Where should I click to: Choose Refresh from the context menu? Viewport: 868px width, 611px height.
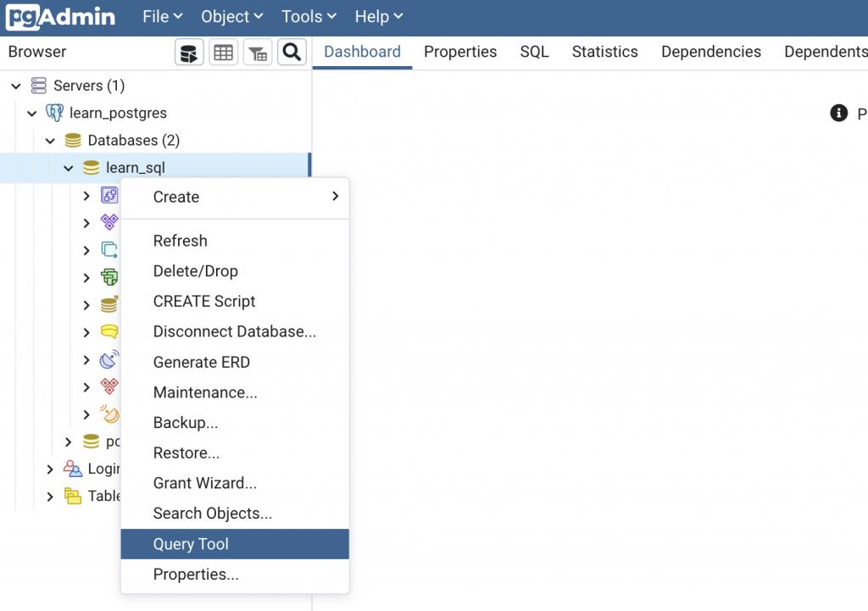pyautogui.click(x=235, y=241)
